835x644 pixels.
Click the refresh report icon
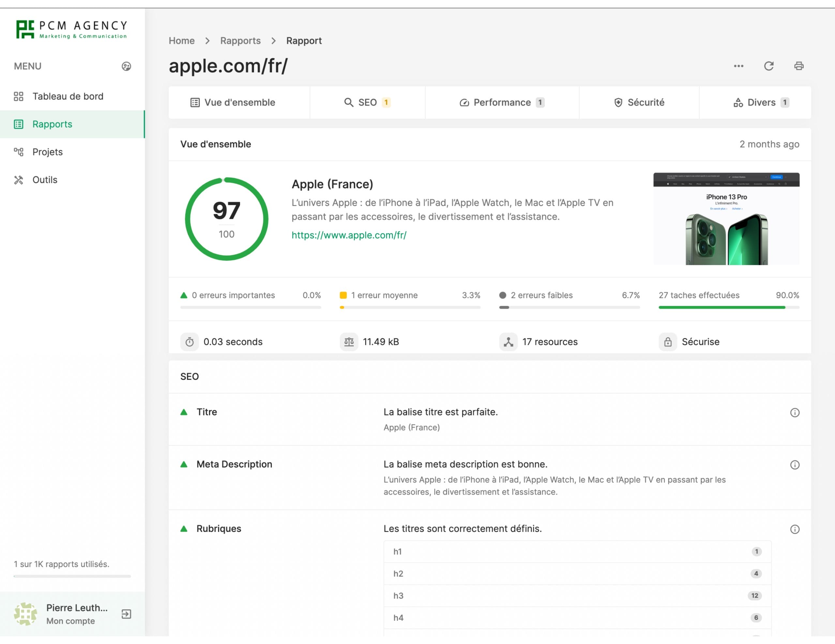click(768, 66)
